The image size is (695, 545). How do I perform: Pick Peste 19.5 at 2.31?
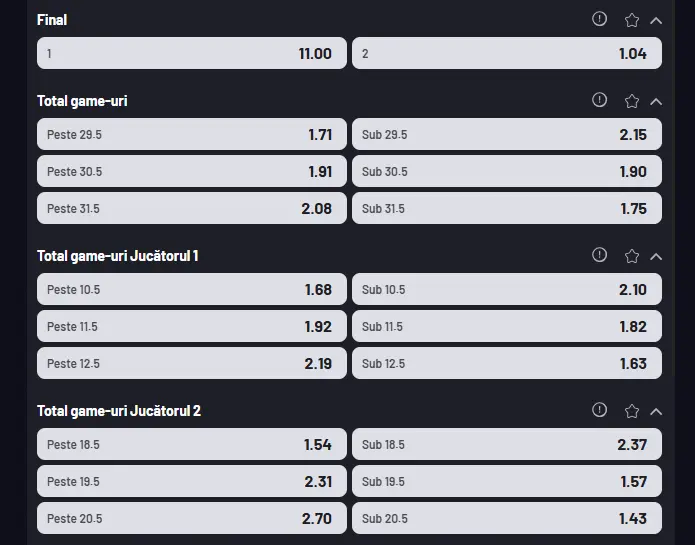click(191, 481)
